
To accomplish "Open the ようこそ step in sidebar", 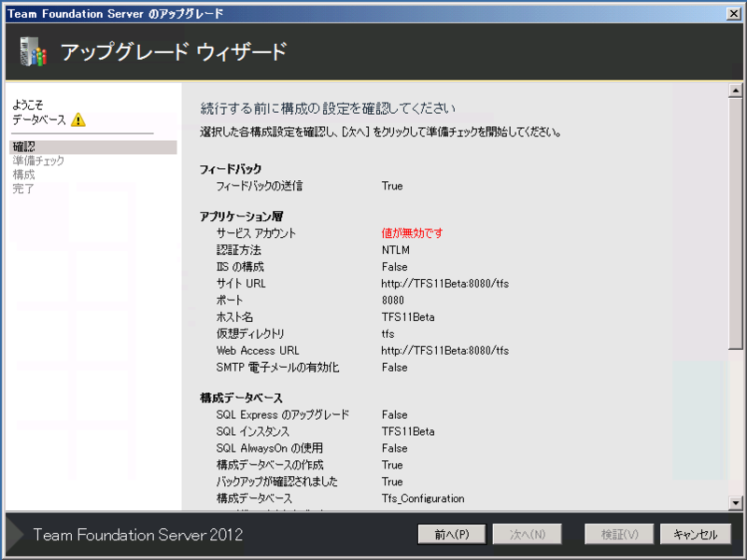I will 28,105.
